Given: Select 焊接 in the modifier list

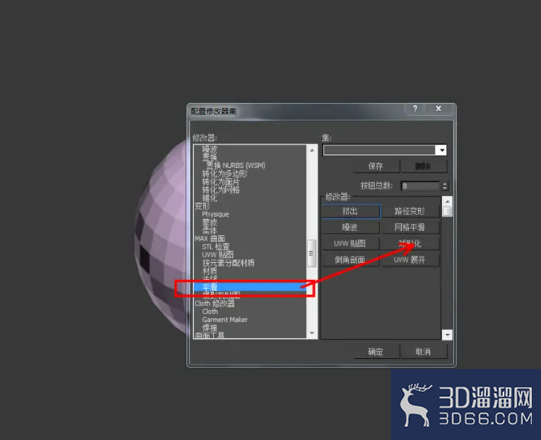Looking at the screenshot, I should [x=210, y=328].
